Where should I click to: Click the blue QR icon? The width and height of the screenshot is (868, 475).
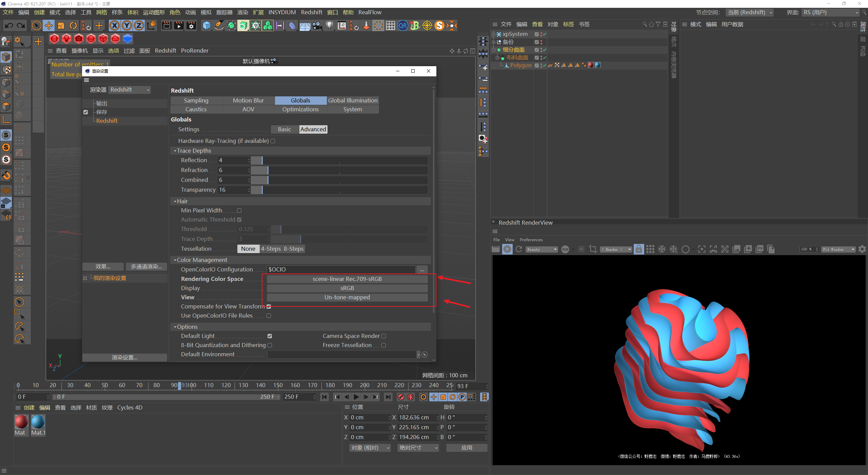click(403, 25)
